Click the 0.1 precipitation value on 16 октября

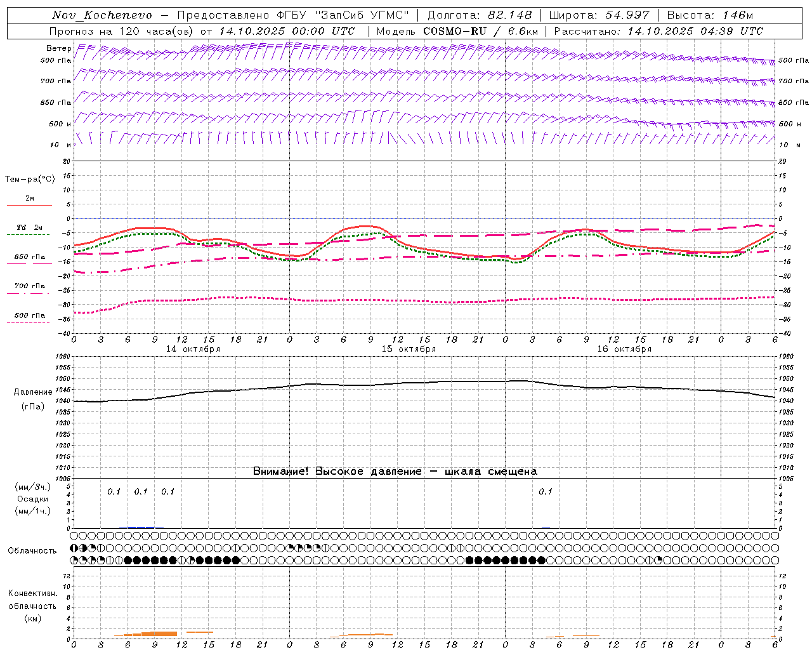(546, 492)
